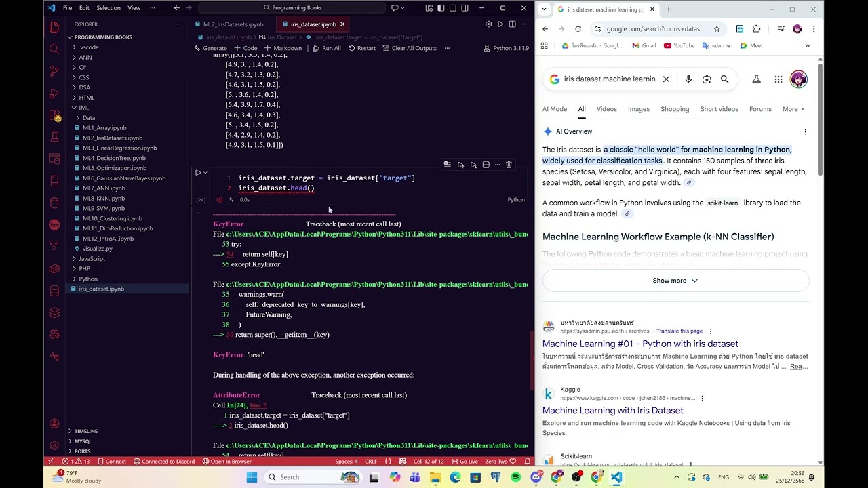Open ML9_SVM.ipynb in the explorer
The image size is (868, 488).
[x=104, y=208]
